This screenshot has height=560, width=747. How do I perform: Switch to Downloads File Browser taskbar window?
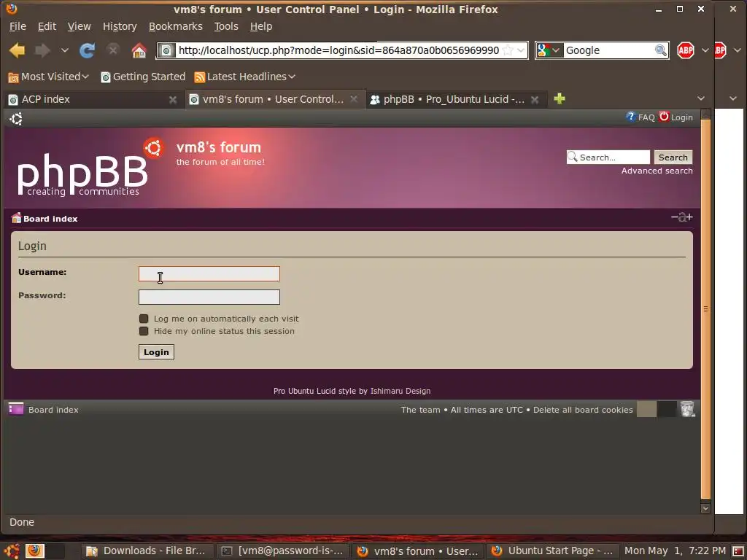tap(146, 551)
